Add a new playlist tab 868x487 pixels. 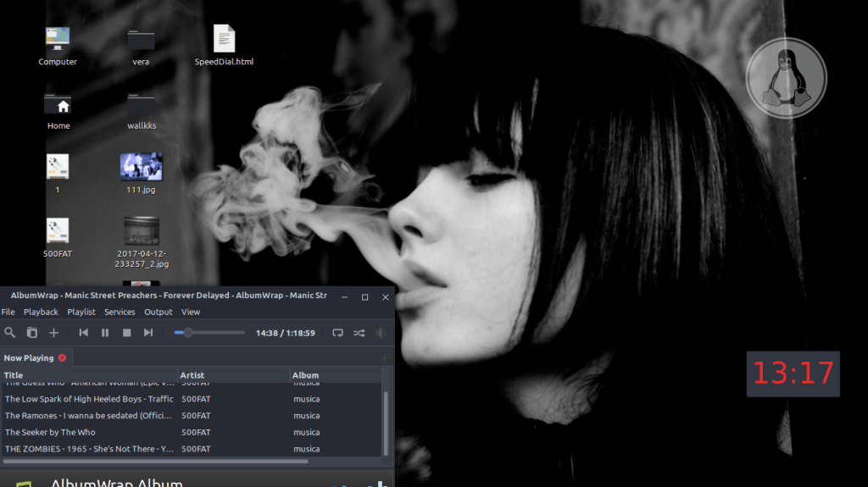(x=384, y=357)
